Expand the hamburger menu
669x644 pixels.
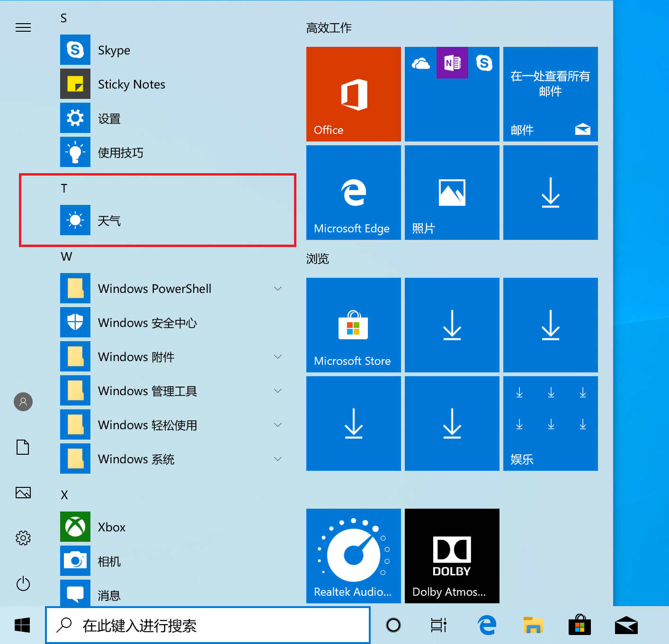point(23,27)
